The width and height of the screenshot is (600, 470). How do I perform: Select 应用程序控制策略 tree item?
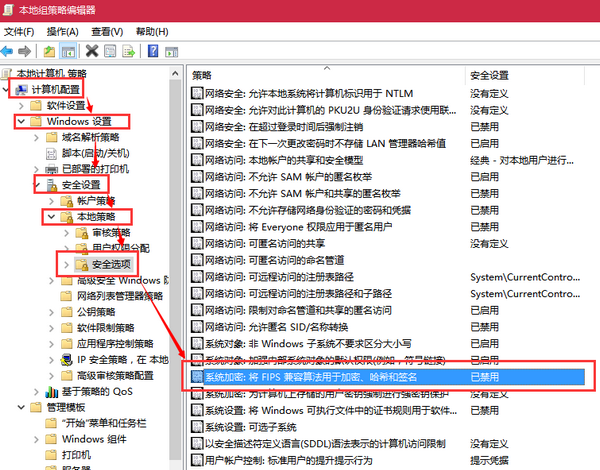pyautogui.click(x=115, y=344)
